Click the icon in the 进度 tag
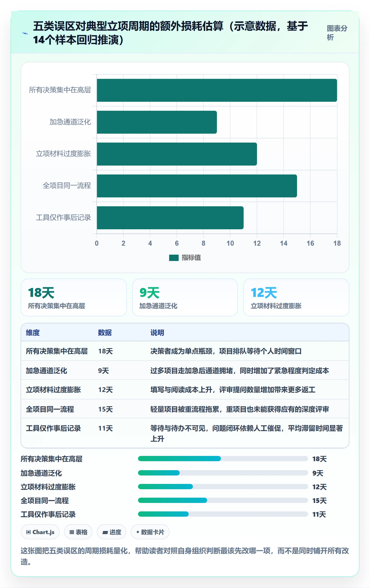 [105, 533]
